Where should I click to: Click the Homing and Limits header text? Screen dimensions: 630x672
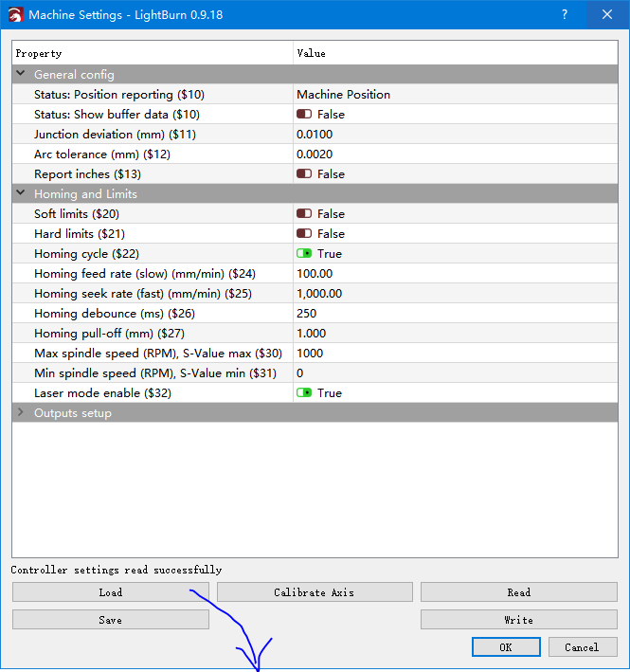(x=85, y=193)
